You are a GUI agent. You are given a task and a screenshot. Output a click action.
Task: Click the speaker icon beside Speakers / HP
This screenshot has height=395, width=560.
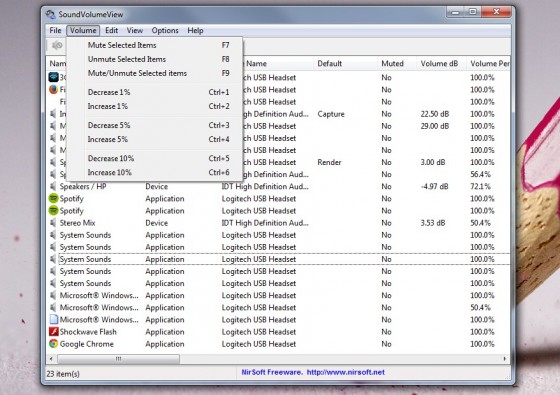pos(53,186)
